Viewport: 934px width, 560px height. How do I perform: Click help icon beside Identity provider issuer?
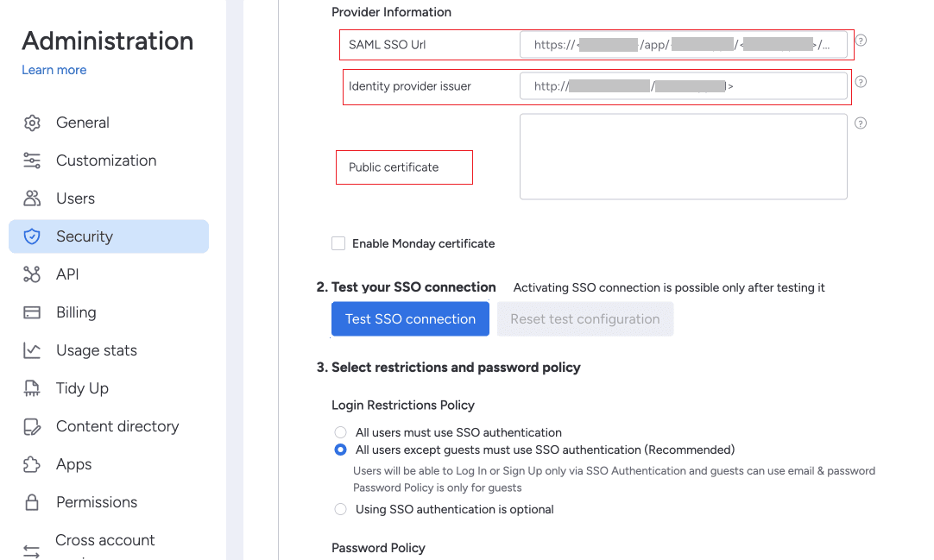point(861,82)
